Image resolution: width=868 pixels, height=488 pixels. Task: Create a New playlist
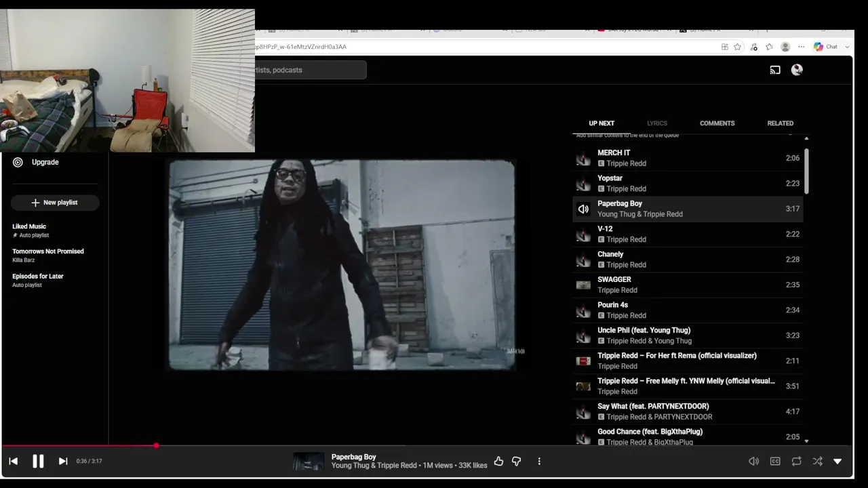(x=55, y=203)
